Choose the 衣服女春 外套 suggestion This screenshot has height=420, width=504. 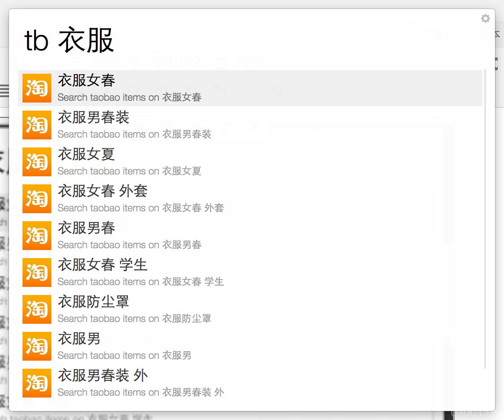pyautogui.click(x=250, y=199)
